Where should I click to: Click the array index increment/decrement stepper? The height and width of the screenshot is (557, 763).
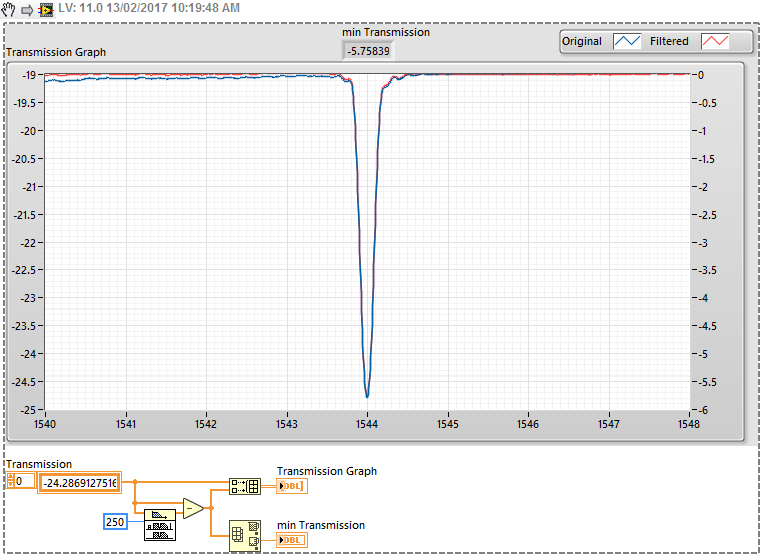click(10, 481)
